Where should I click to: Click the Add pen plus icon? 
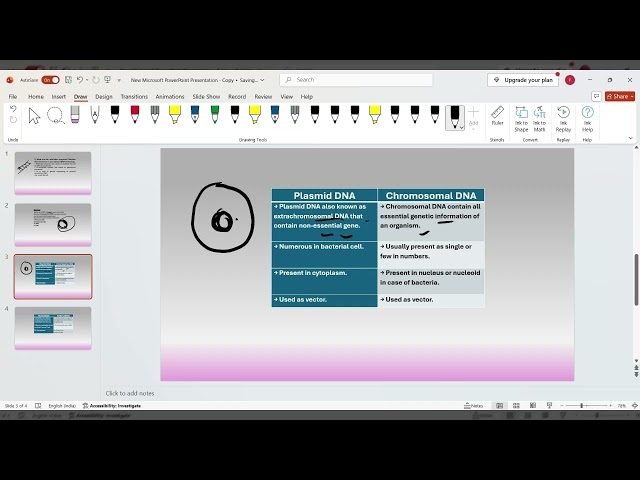pyautogui.click(x=473, y=112)
